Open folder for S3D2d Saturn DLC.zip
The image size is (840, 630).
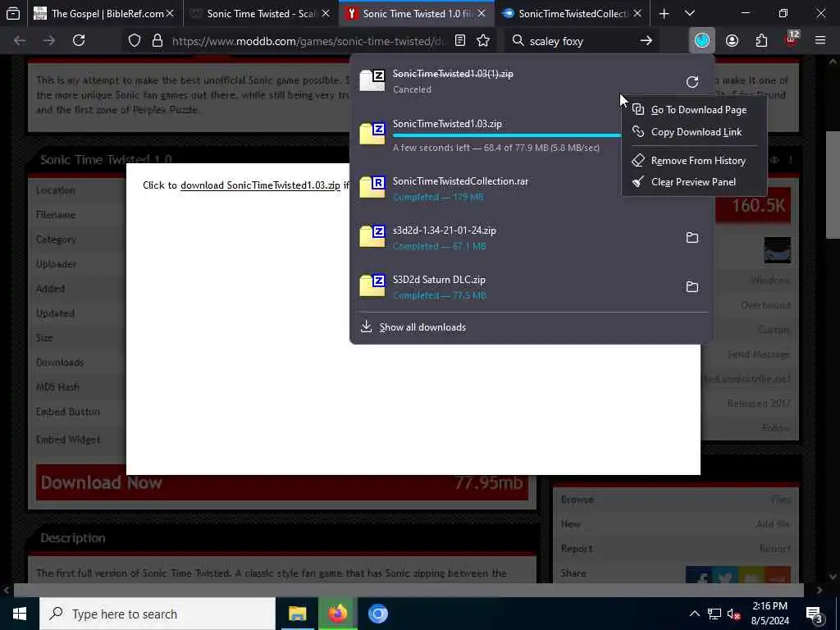(692, 286)
